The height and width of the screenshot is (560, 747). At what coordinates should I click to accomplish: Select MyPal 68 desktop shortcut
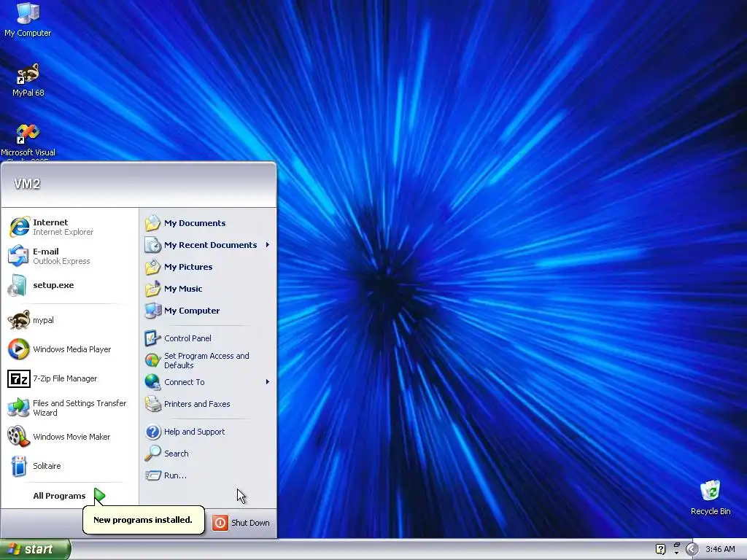coord(28,80)
